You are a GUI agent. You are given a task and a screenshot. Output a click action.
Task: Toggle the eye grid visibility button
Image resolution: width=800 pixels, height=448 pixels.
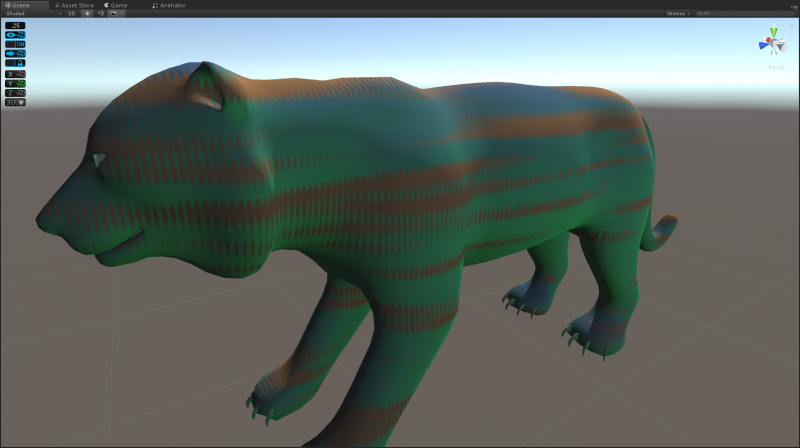tap(15, 35)
